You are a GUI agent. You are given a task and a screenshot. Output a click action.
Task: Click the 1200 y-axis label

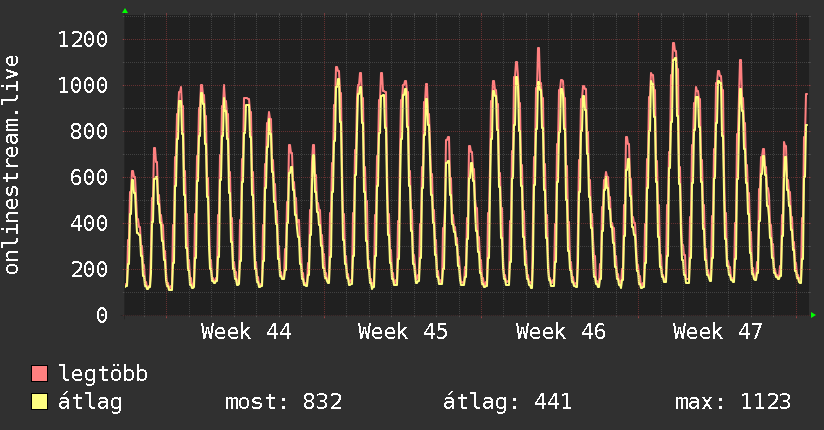click(83, 39)
